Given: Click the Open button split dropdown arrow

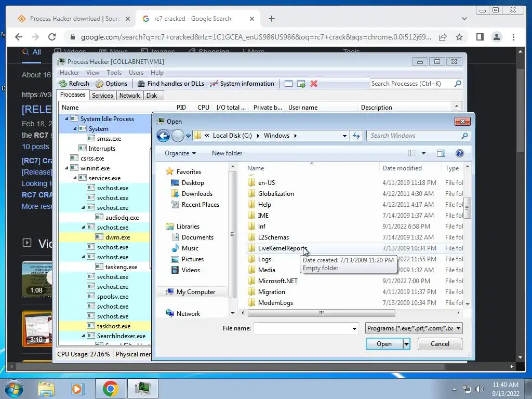Looking at the screenshot, I should [406, 344].
